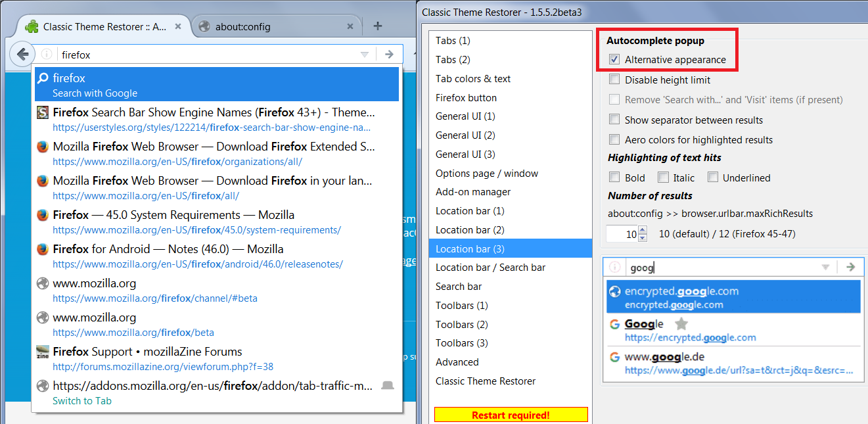
Task: Click the bookmark star next to Google result
Action: point(681,323)
